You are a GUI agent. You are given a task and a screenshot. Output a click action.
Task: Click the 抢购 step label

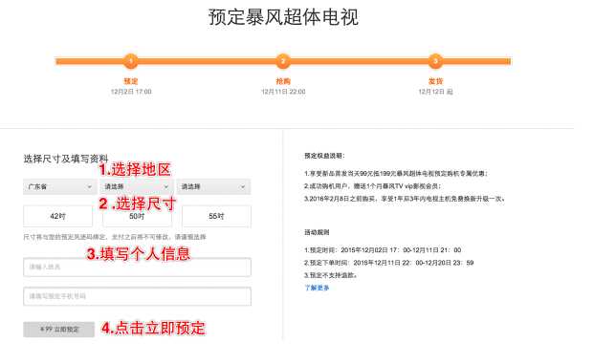point(283,81)
